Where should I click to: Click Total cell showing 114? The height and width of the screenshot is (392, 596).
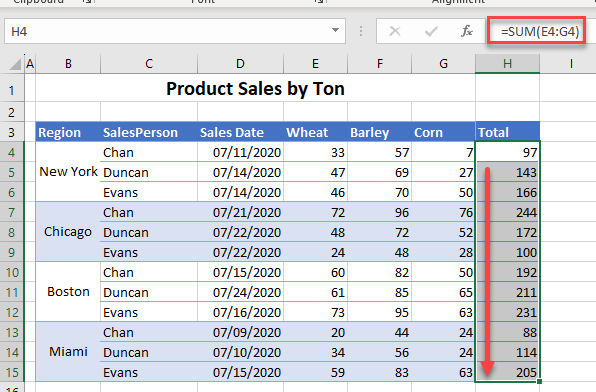click(507, 352)
